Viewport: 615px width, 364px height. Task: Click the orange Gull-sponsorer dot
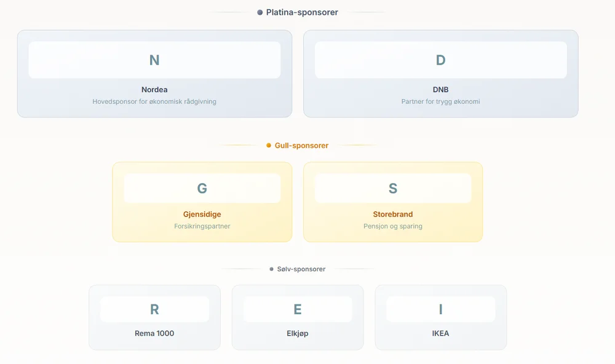click(269, 146)
